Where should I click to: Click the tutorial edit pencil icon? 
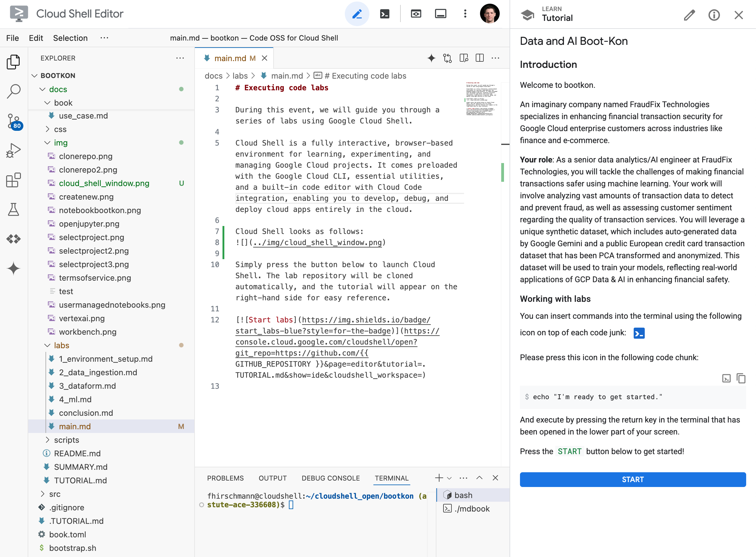(690, 15)
